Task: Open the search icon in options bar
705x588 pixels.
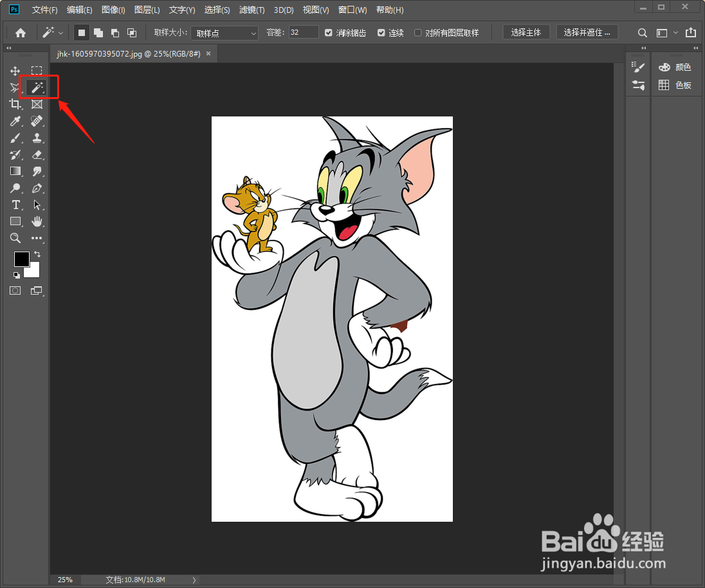Action: point(643,33)
